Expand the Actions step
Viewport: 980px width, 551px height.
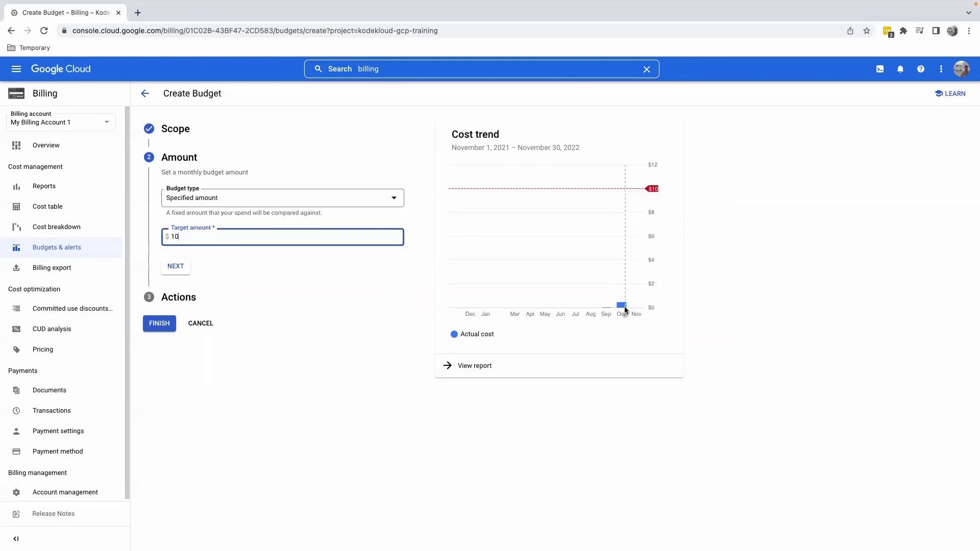178,297
